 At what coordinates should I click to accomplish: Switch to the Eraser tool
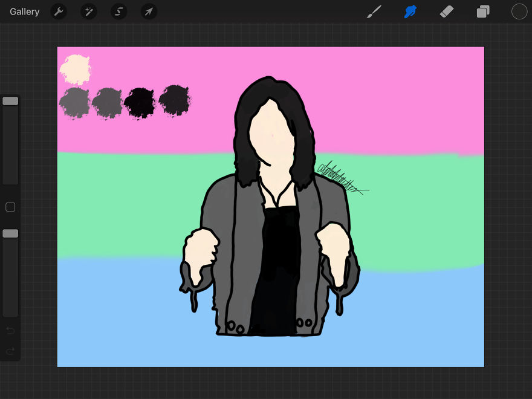click(x=447, y=11)
